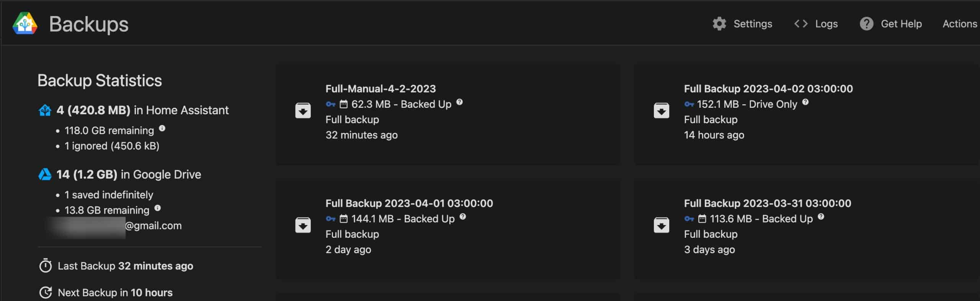Viewport: 980px width, 301px height.
Task: Click the Settings label in the header
Action: (x=753, y=24)
